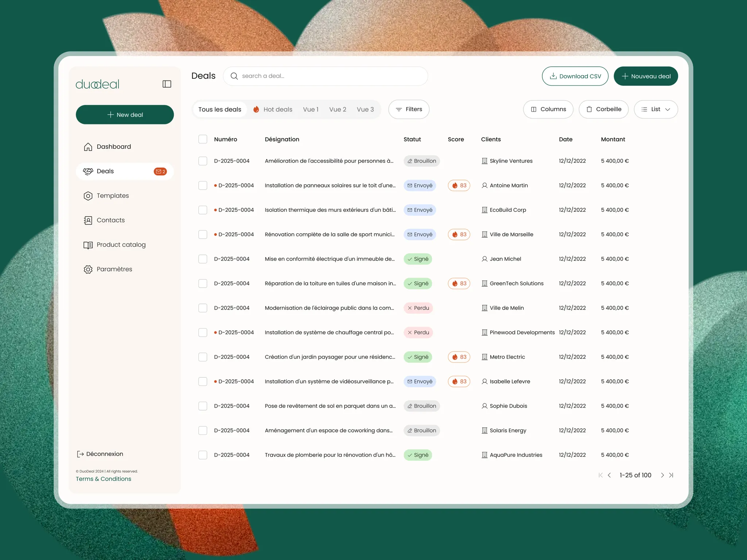747x560 pixels.
Task: Open the Vue 2 tab
Action: tap(338, 109)
